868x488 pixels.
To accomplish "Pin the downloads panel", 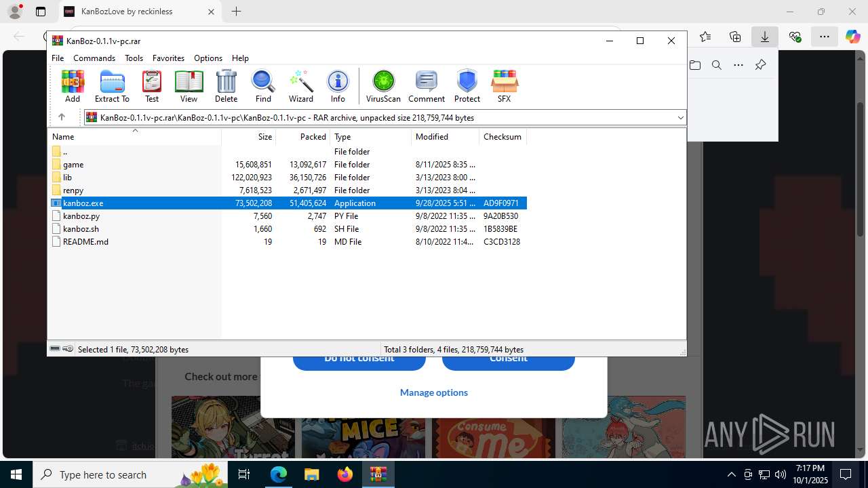I will pos(760,65).
